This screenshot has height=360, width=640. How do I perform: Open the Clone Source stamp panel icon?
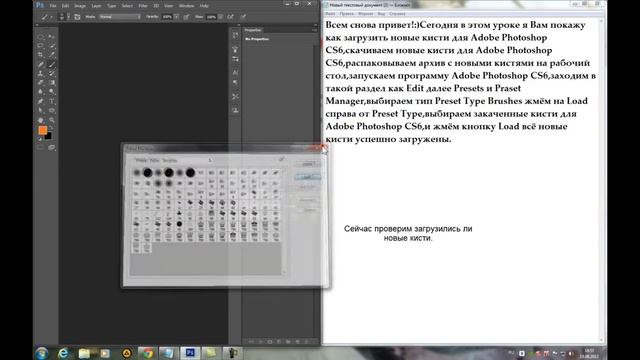236,110
